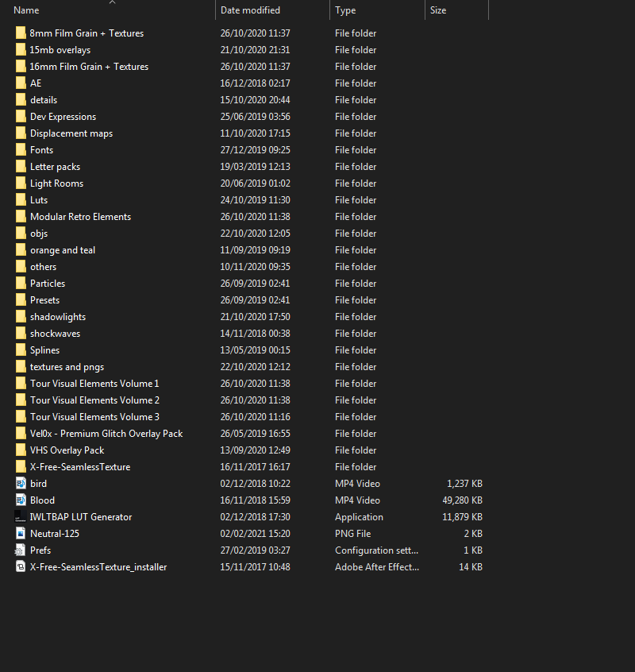Select 'Vel0x - Premium Glitch Overlay Pack' name
The image size is (635, 672).
point(106,434)
